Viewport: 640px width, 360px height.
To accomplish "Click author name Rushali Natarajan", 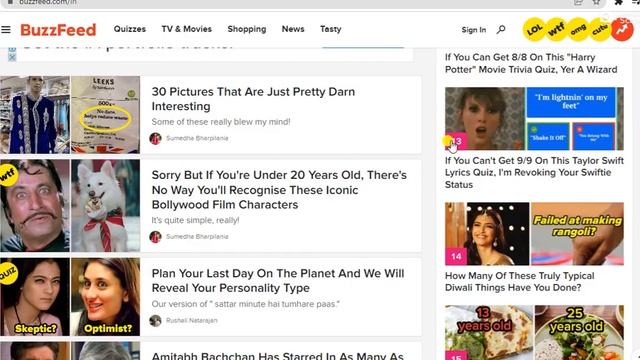I will tap(192, 321).
